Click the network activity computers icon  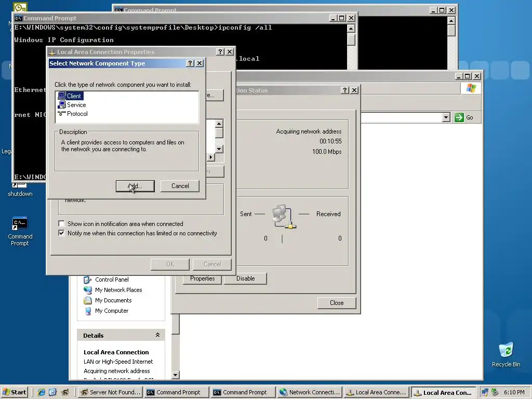pyautogui.click(x=284, y=216)
